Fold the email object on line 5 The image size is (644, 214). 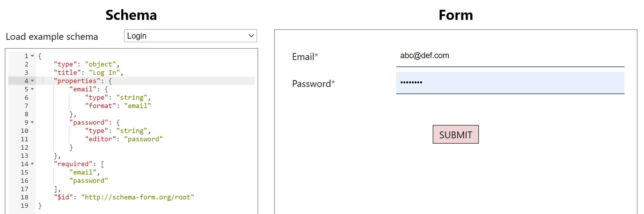tap(32, 89)
